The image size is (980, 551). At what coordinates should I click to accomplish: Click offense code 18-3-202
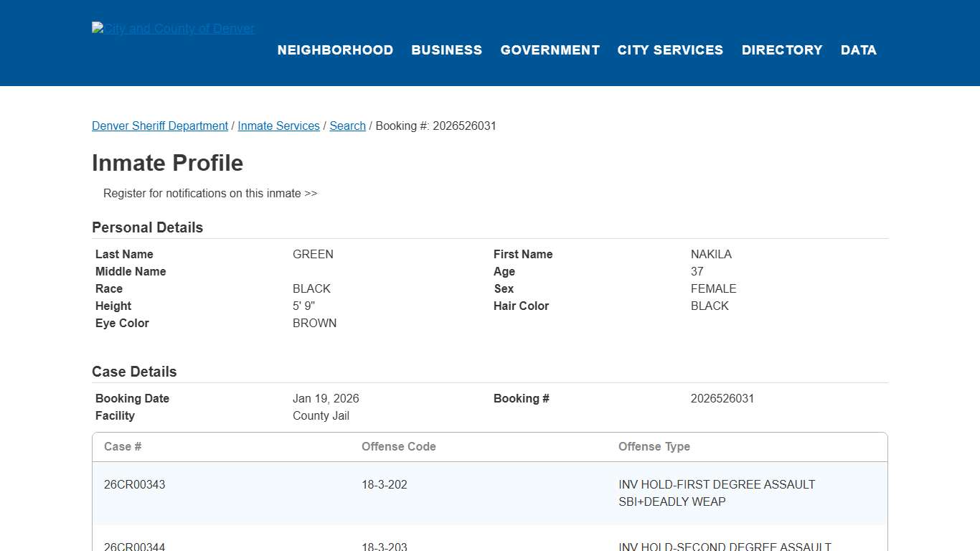click(384, 484)
